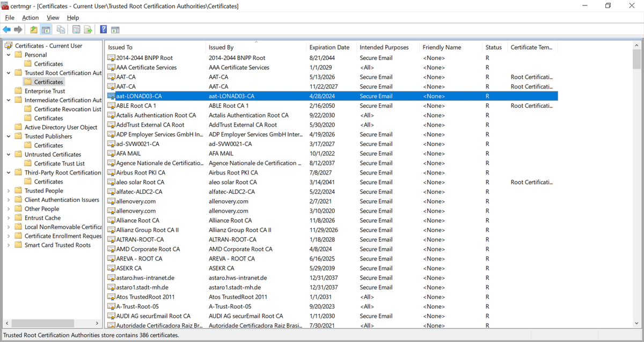Sort by the Friendly Name column header

pyautogui.click(x=451, y=47)
